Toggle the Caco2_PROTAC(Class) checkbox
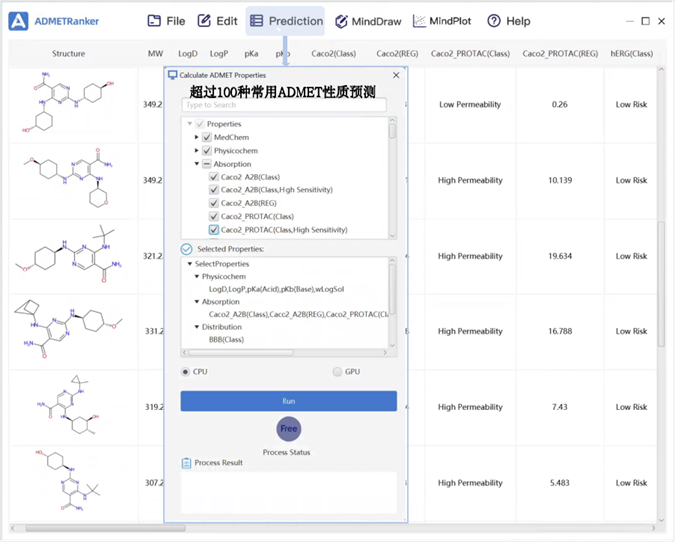This screenshot has height=543, width=675. click(x=214, y=216)
